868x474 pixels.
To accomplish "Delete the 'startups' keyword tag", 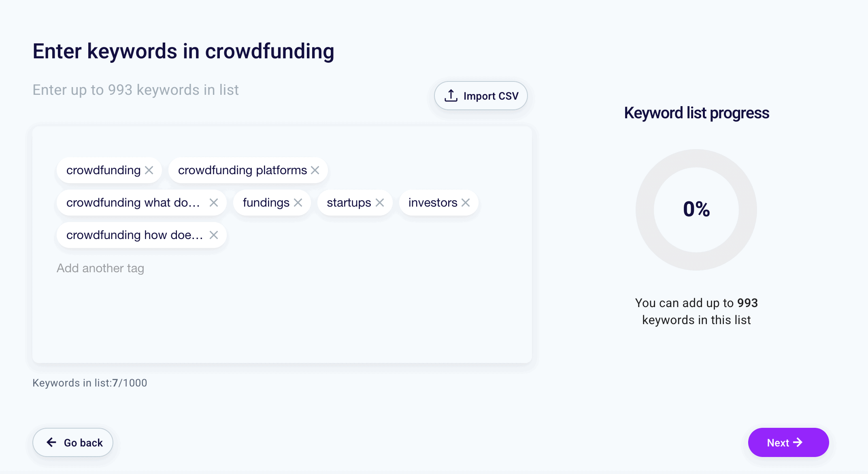I will coord(380,203).
